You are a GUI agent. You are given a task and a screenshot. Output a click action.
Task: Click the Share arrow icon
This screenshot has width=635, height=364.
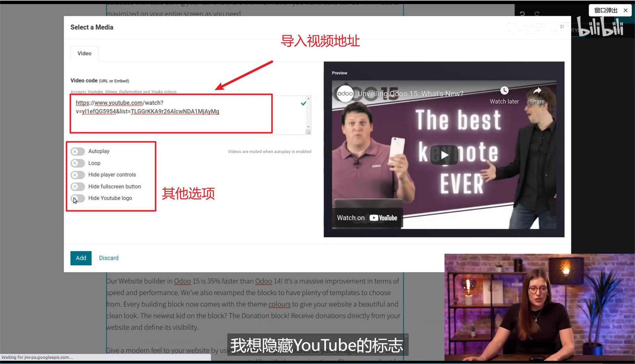tap(537, 91)
